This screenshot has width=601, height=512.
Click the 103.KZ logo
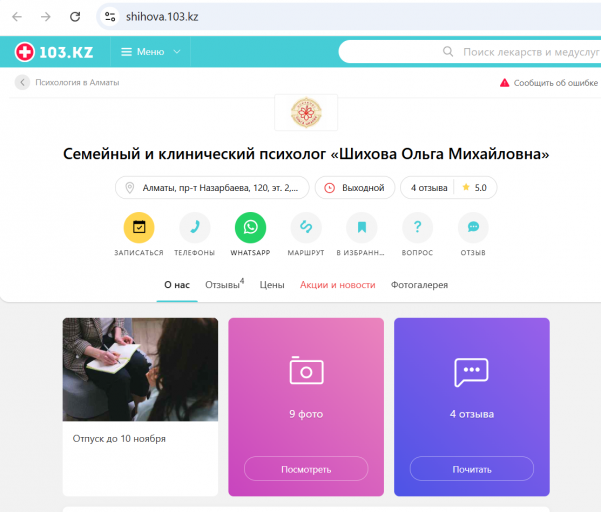[54, 52]
